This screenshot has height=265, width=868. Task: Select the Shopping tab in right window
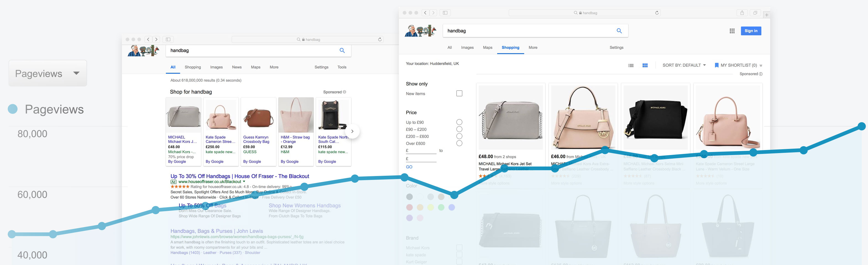point(511,48)
